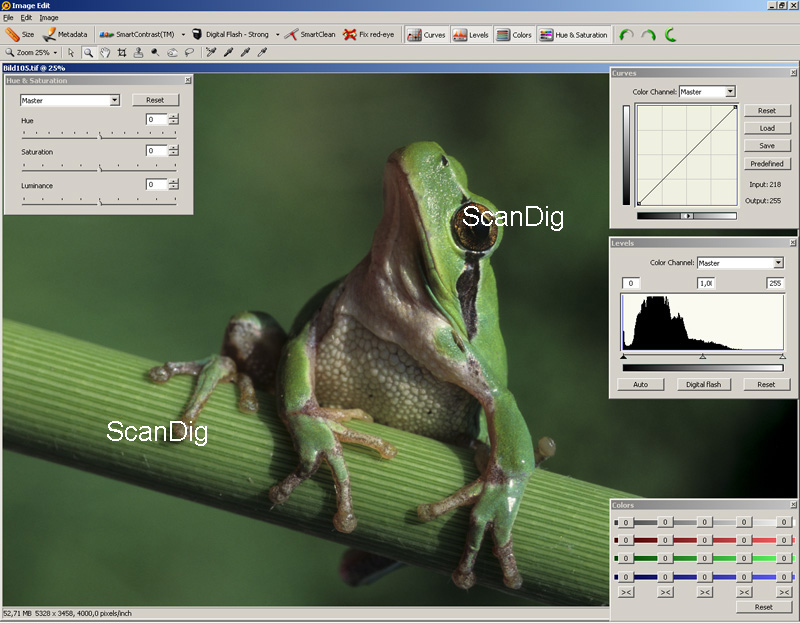Viewport: 800px width, 624px height.
Task: Click the Save curve button
Action: click(767, 146)
